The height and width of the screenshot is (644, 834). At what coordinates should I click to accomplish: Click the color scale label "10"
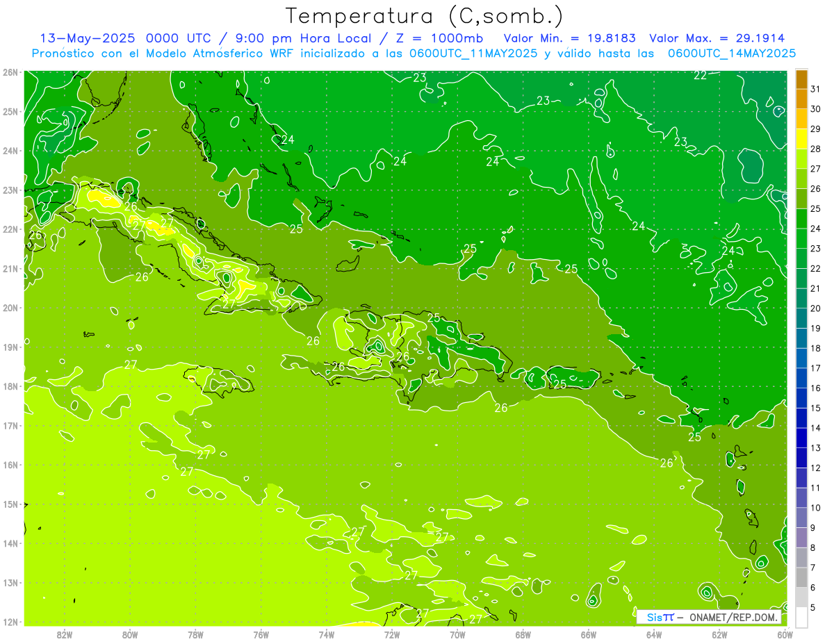pos(815,507)
